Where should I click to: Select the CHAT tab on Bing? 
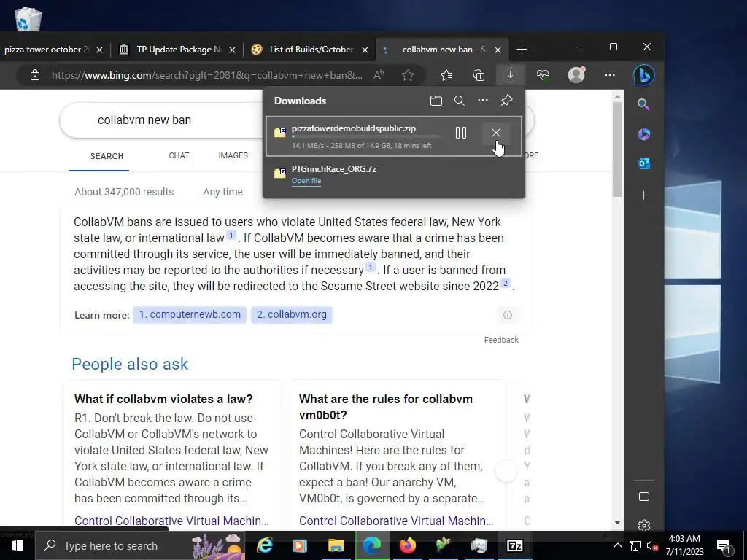[179, 156]
